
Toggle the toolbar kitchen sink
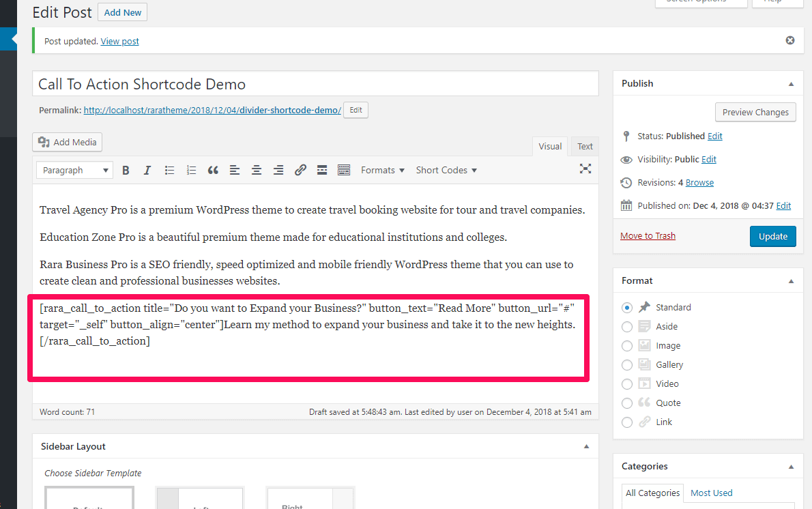344,171
